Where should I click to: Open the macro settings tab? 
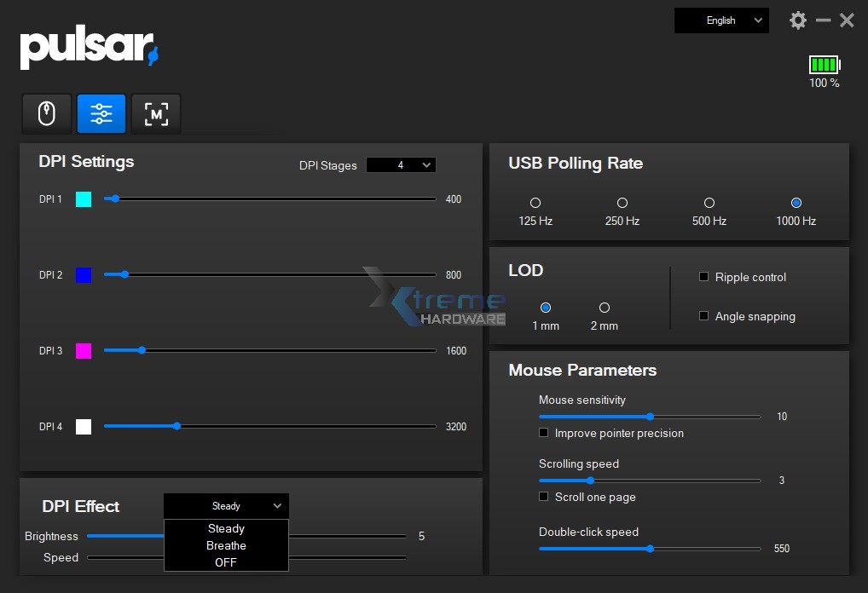(x=155, y=112)
